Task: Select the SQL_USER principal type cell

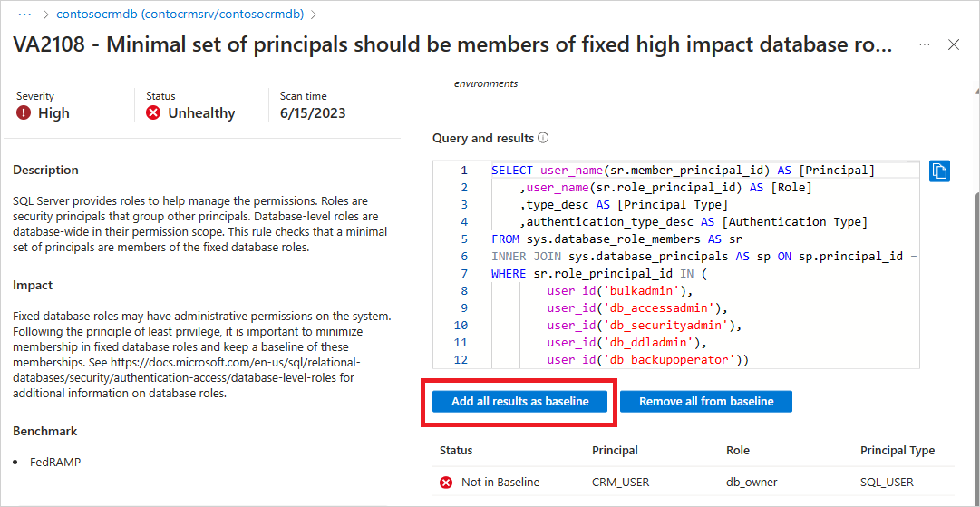Action: point(887,483)
